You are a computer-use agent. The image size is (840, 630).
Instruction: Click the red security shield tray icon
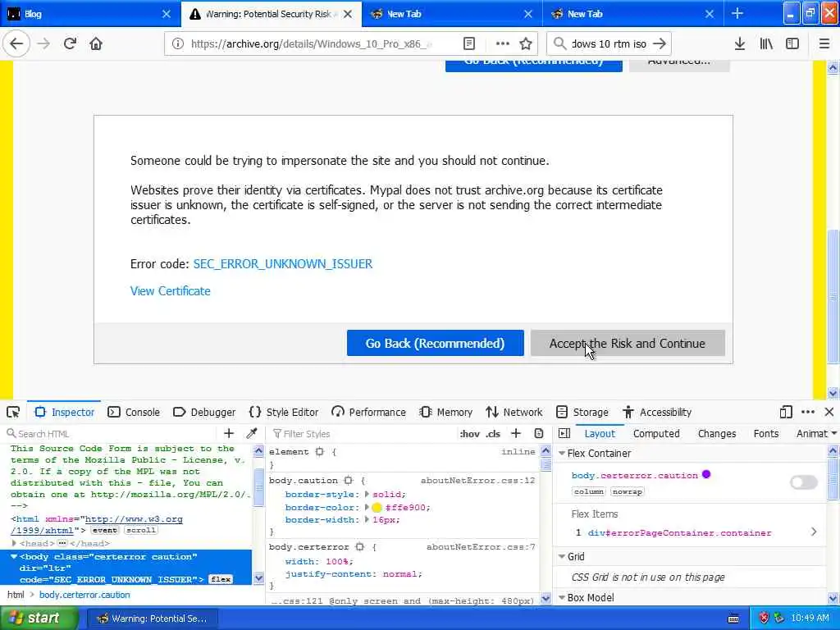point(765,619)
